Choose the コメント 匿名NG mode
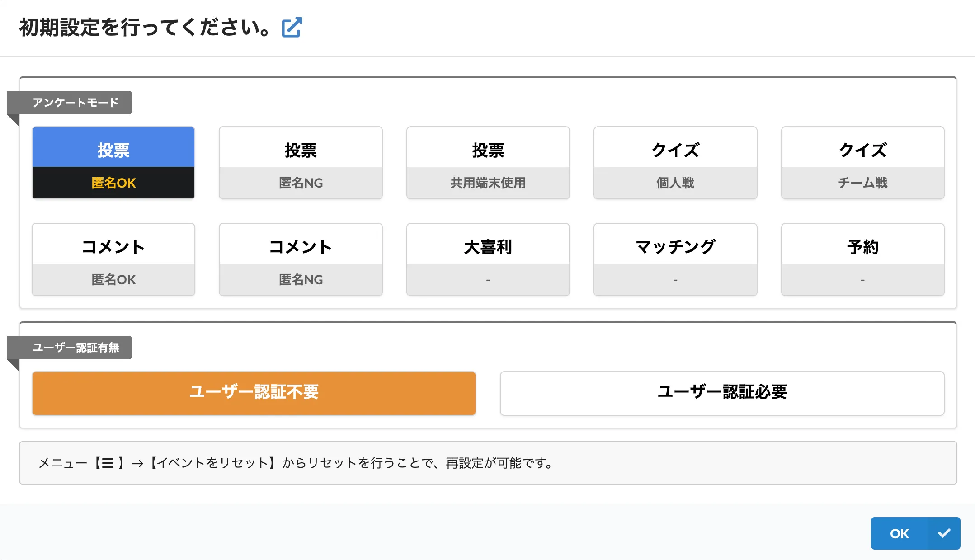The width and height of the screenshot is (975, 560). tap(300, 259)
